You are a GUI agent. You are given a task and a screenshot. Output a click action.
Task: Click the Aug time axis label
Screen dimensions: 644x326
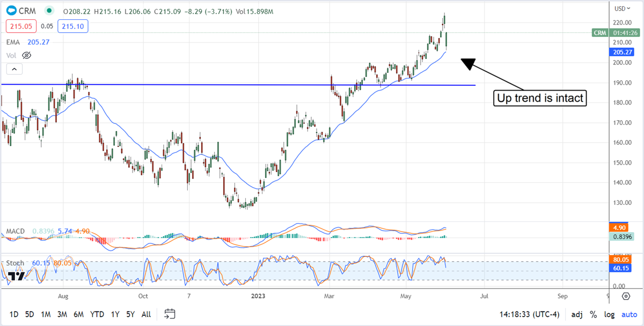click(63, 296)
